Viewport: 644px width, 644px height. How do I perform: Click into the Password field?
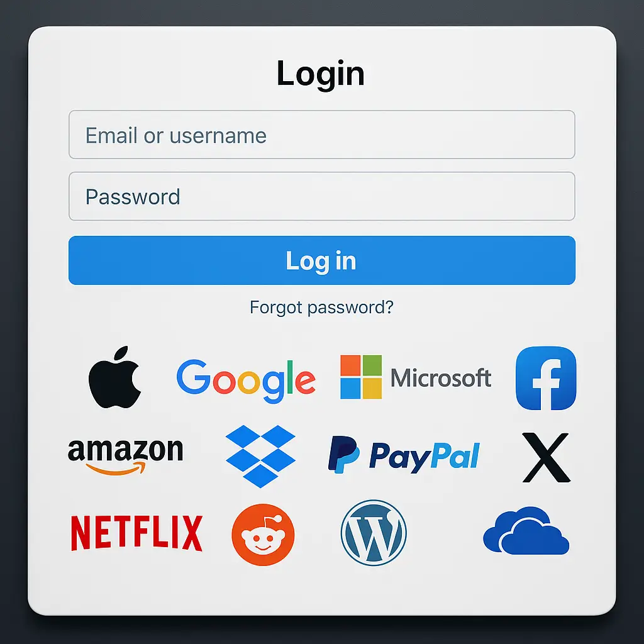321,196
